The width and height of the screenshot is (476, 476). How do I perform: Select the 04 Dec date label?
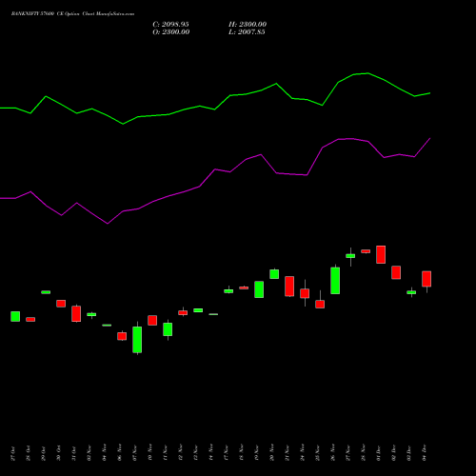[x=425, y=453]
